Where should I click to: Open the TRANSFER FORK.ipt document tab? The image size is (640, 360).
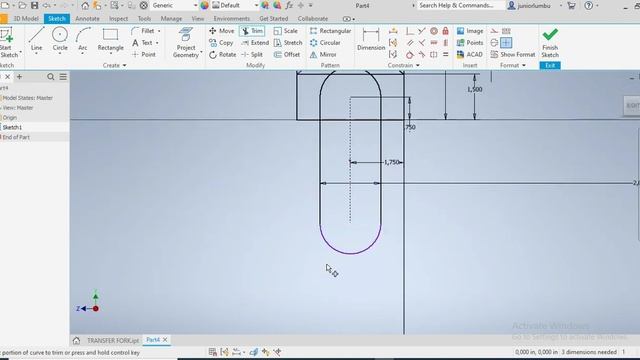click(113, 340)
